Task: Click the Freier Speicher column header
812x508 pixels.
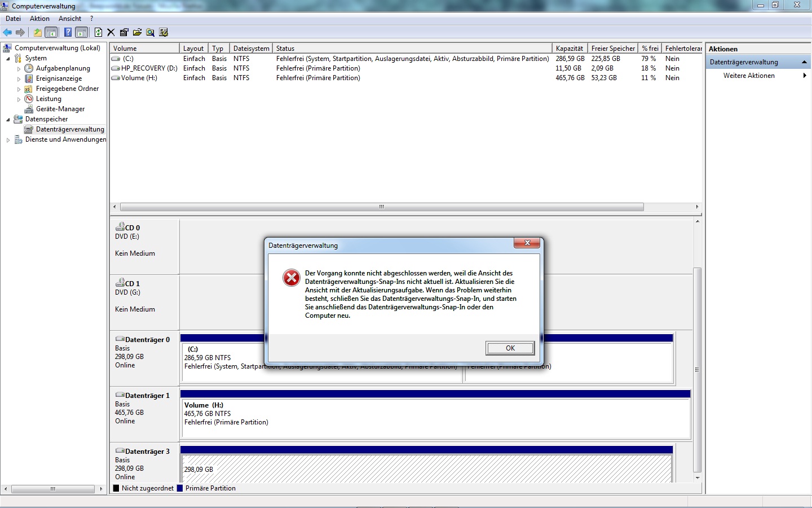Action: (x=613, y=49)
